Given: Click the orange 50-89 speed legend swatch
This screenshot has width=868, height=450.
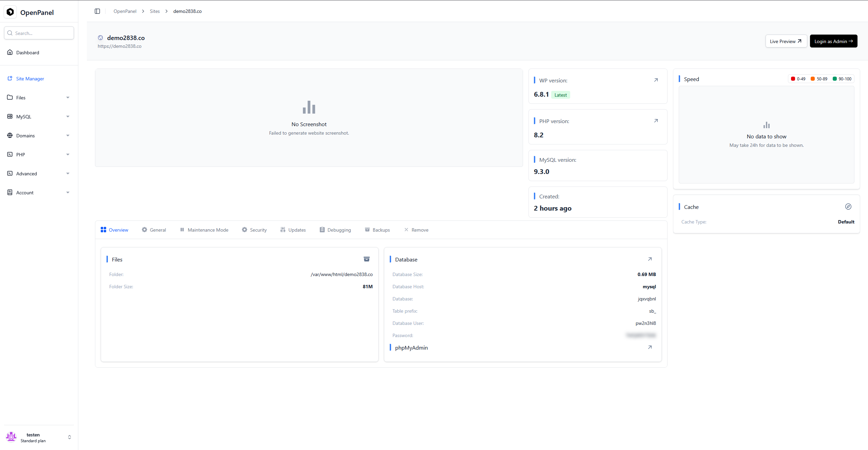Looking at the screenshot, I should (x=812, y=79).
